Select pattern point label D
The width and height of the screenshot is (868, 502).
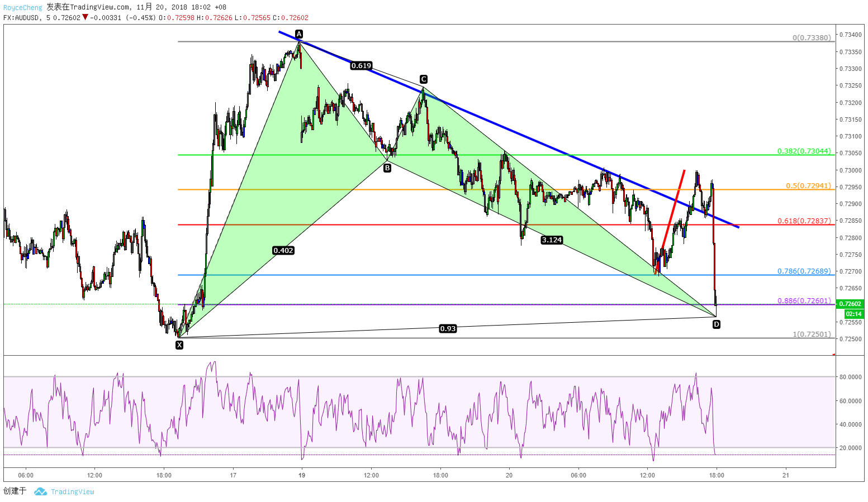[x=717, y=324]
